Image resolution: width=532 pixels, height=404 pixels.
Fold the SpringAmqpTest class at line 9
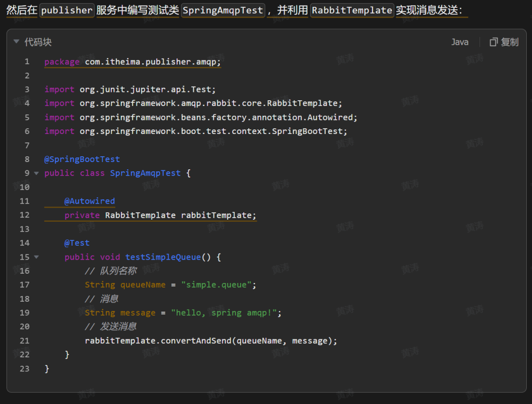(36, 173)
